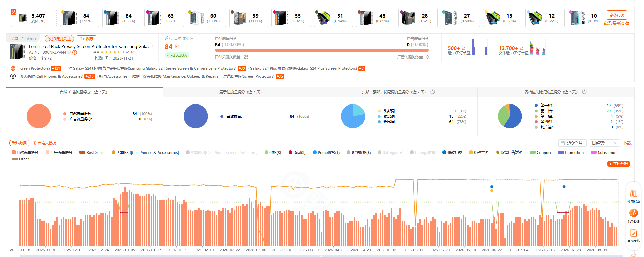Toggle 修改标题 legend series
Screen dimensions: 644x257
(452, 153)
